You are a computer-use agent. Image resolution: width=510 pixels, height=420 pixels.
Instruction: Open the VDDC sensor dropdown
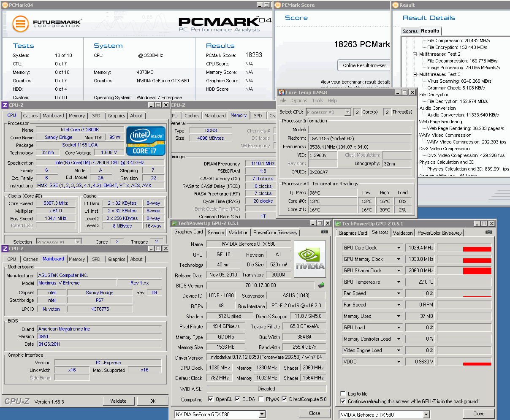coord(398,362)
